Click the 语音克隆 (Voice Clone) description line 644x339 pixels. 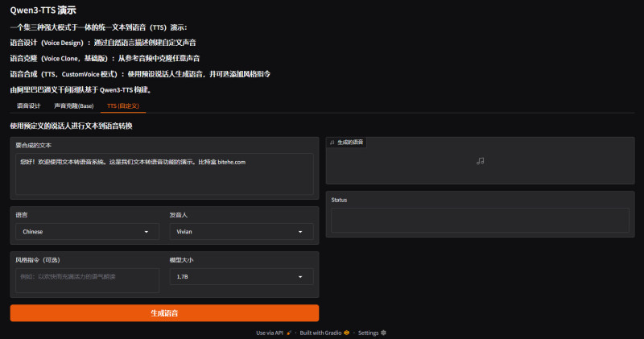point(105,58)
